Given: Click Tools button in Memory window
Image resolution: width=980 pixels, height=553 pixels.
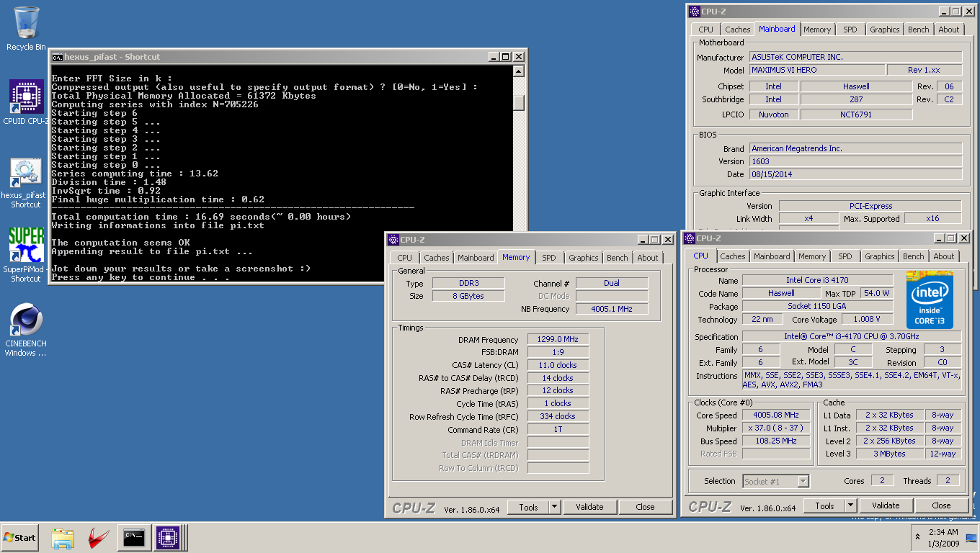Looking at the screenshot, I should coord(528,507).
